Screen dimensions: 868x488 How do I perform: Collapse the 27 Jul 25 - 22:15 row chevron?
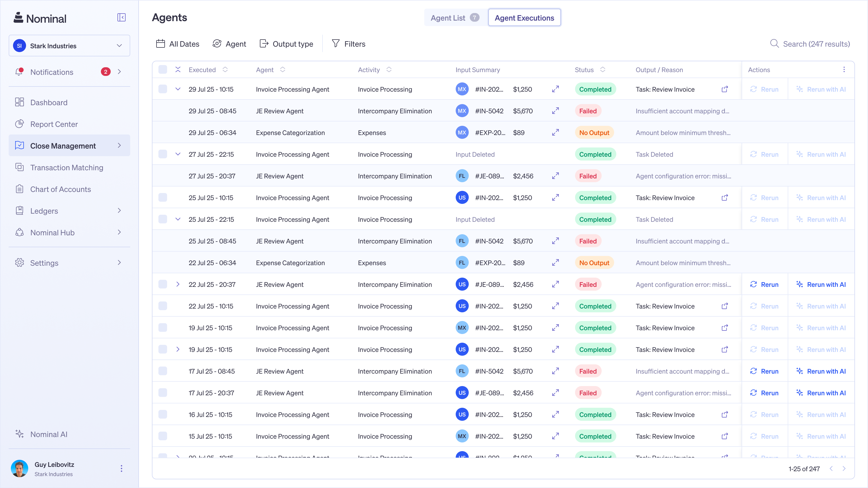[178, 154]
